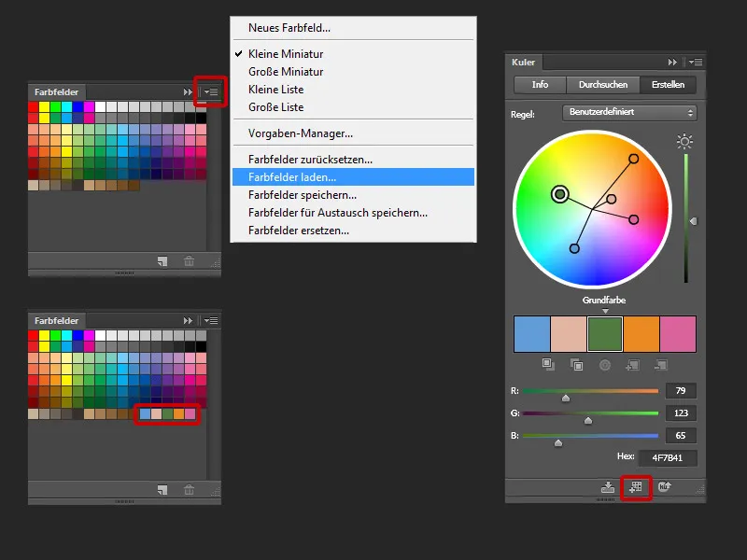Collapse the upper Farbfelder panel with double arrows

pyautogui.click(x=189, y=91)
